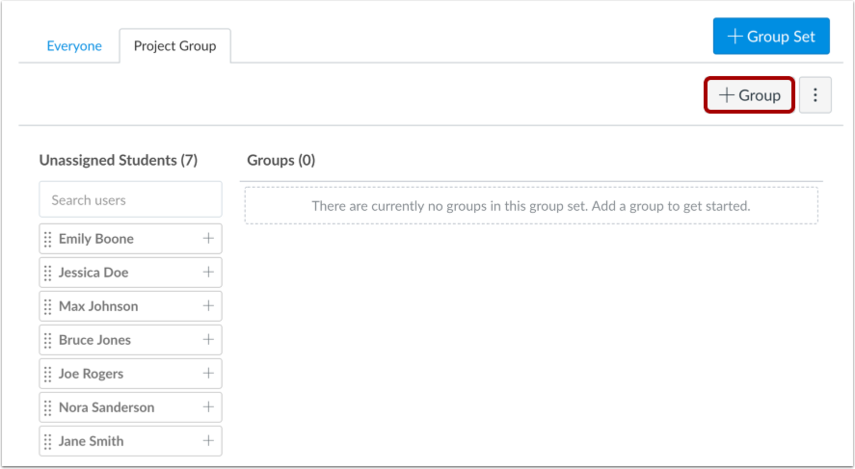Screen dimensions: 855x469
Task: Focus the Search users field
Action: [130, 200]
